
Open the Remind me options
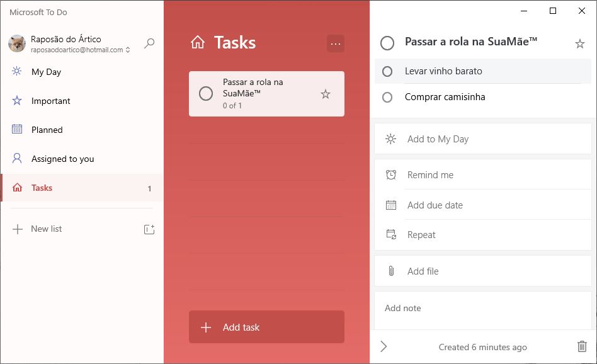(483, 175)
